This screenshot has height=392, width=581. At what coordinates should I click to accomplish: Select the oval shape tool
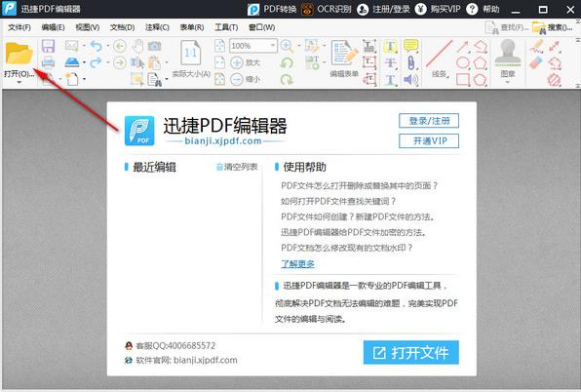[x=463, y=62]
